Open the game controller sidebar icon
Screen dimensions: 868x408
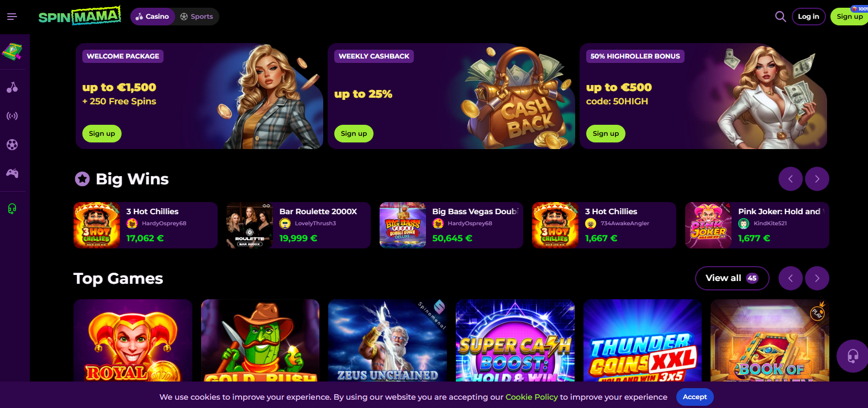pyautogui.click(x=12, y=173)
